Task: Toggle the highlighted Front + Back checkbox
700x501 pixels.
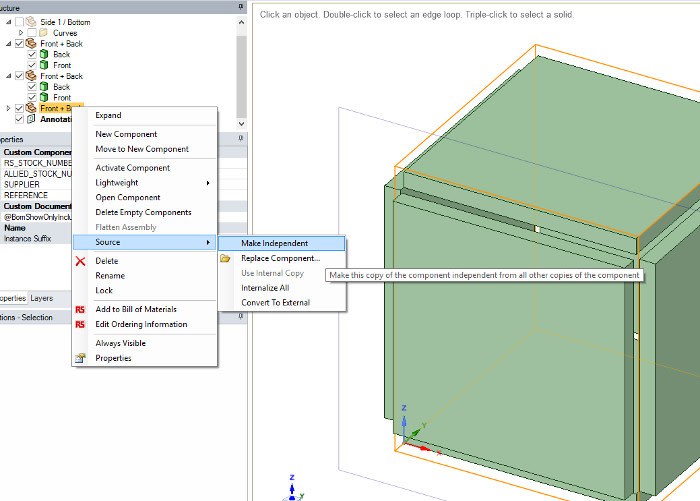Action: click(19, 108)
